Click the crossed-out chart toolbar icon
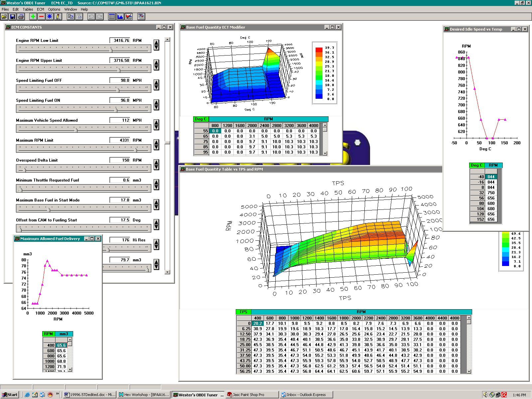 (129, 16)
